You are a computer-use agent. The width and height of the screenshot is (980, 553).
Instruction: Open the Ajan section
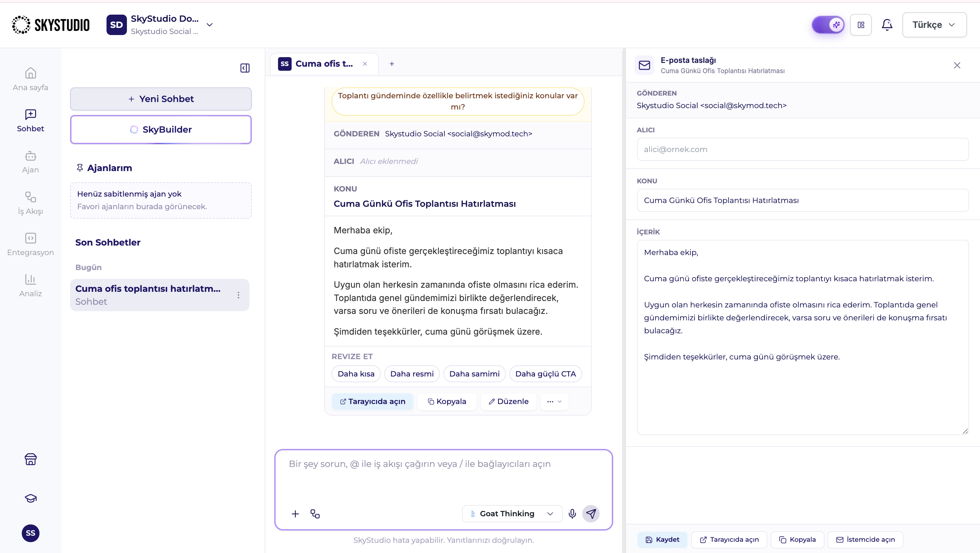30,162
